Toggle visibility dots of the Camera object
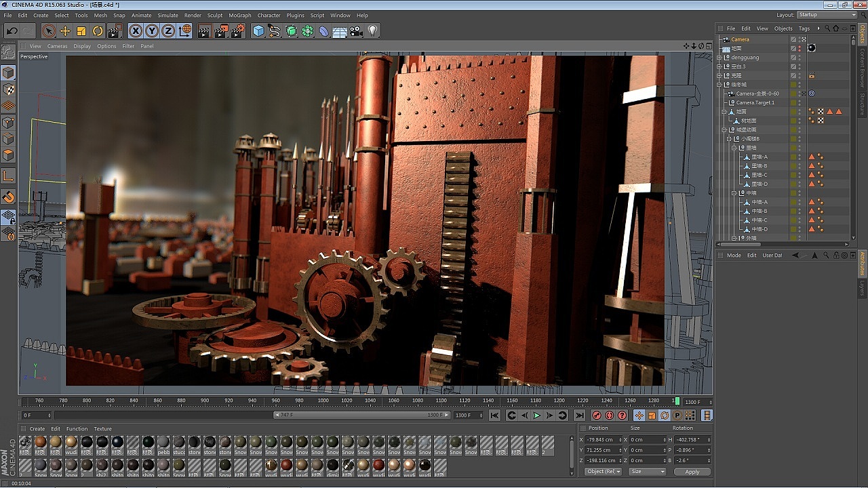The width and height of the screenshot is (868, 488). pos(800,39)
